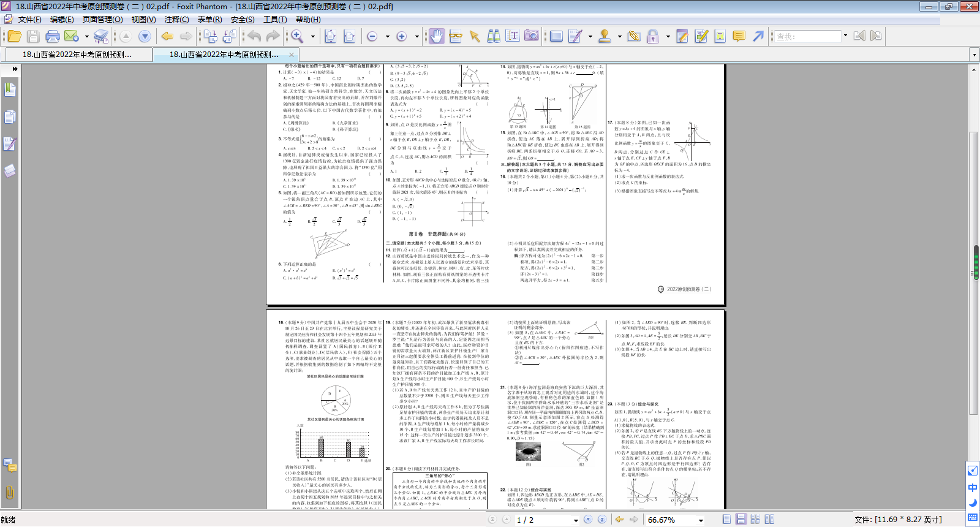Viewport: 980px width, 527px height.
Task: Open the 注释(C) menu
Action: pos(176,20)
